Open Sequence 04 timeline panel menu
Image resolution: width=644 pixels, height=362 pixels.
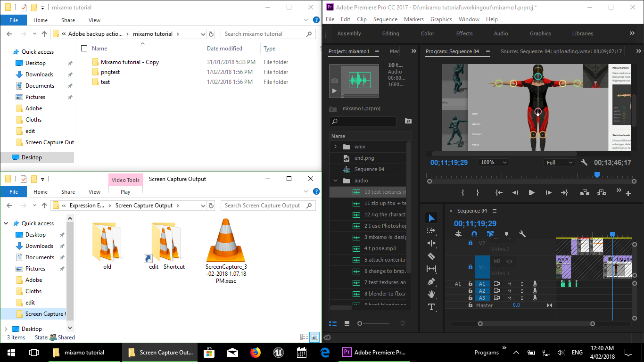[x=495, y=211]
